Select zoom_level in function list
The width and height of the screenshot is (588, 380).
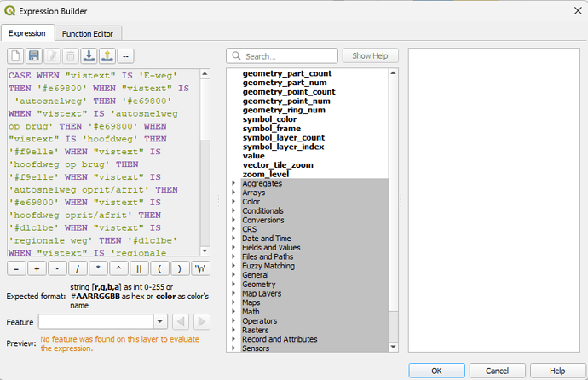click(x=266, y=175)
